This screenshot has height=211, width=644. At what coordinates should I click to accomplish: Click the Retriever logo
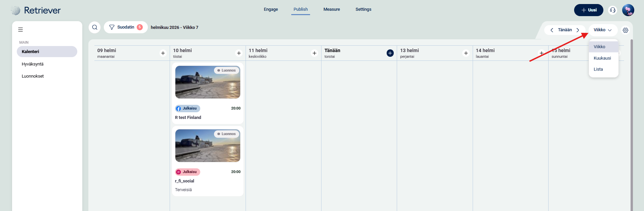(35, 10)
